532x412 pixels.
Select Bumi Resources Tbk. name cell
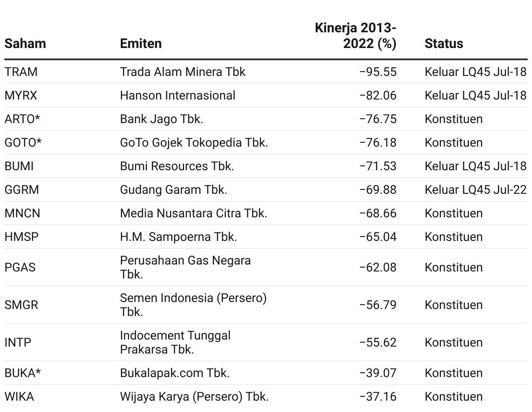tap(177, 166)
